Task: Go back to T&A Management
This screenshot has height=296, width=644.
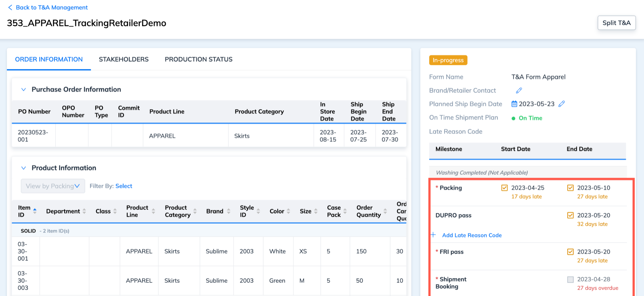Action: click(x=48, y=7)
